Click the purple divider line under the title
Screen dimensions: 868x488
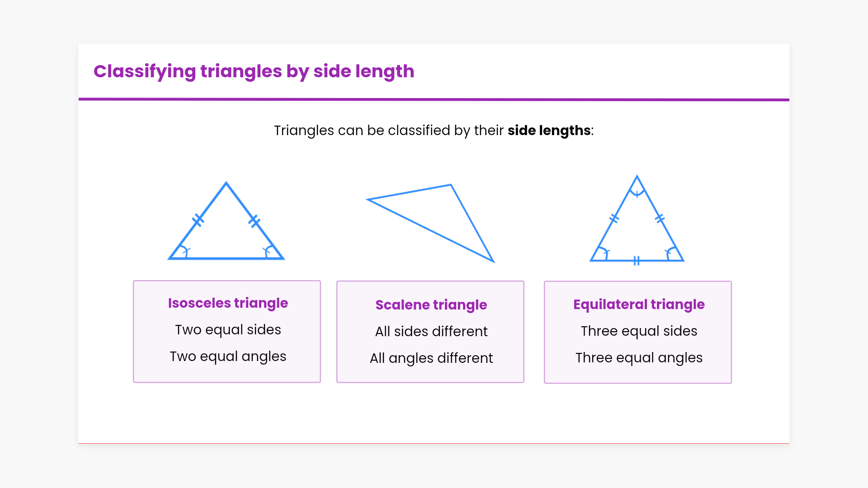click(434, 99)
